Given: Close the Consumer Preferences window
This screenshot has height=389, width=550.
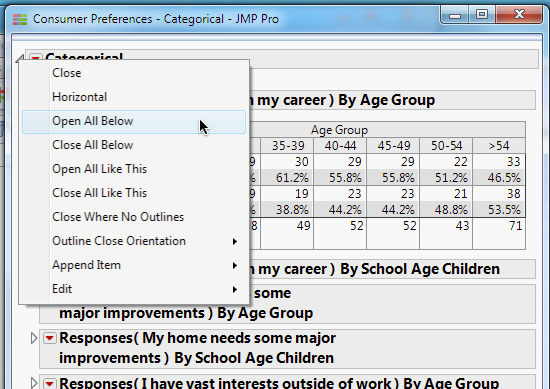Looking at the screenshot, I should pos(519,15).
